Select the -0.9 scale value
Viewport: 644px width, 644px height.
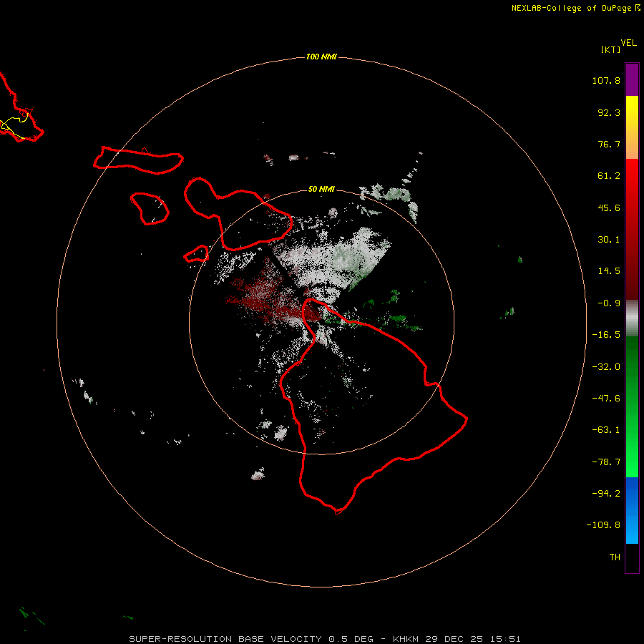tap(609, 303)
